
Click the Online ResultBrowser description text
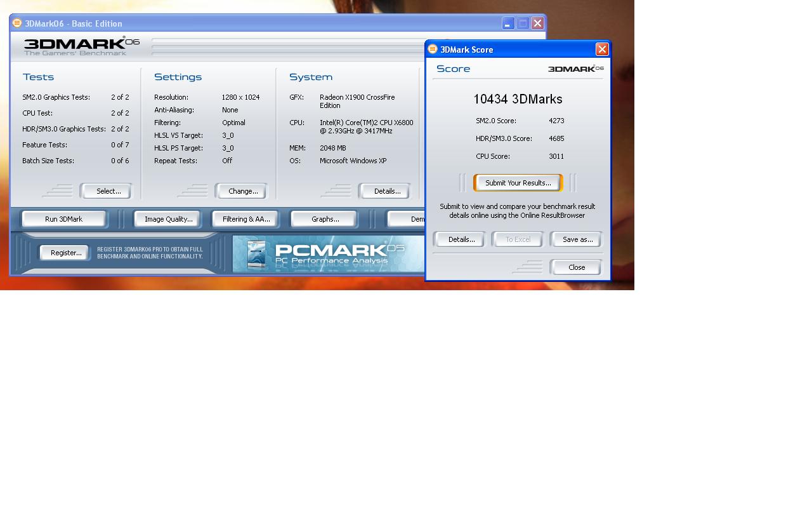point(518,211)
